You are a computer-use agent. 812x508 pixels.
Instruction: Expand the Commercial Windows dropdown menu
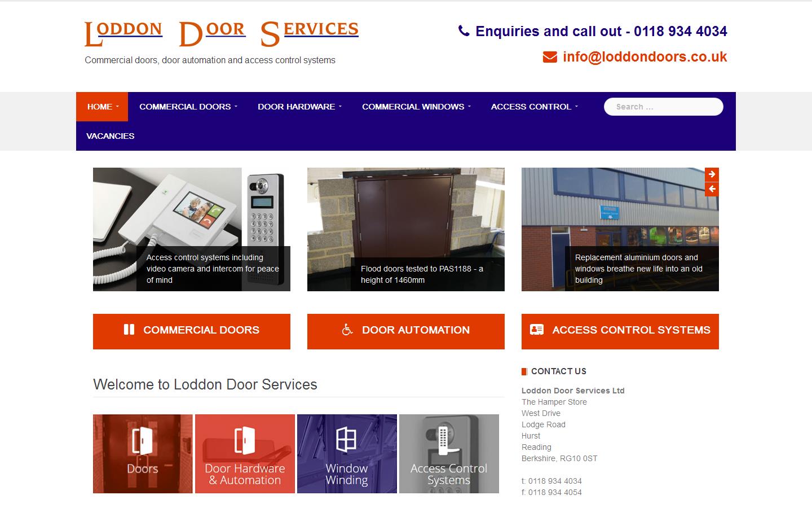[416, 107]
